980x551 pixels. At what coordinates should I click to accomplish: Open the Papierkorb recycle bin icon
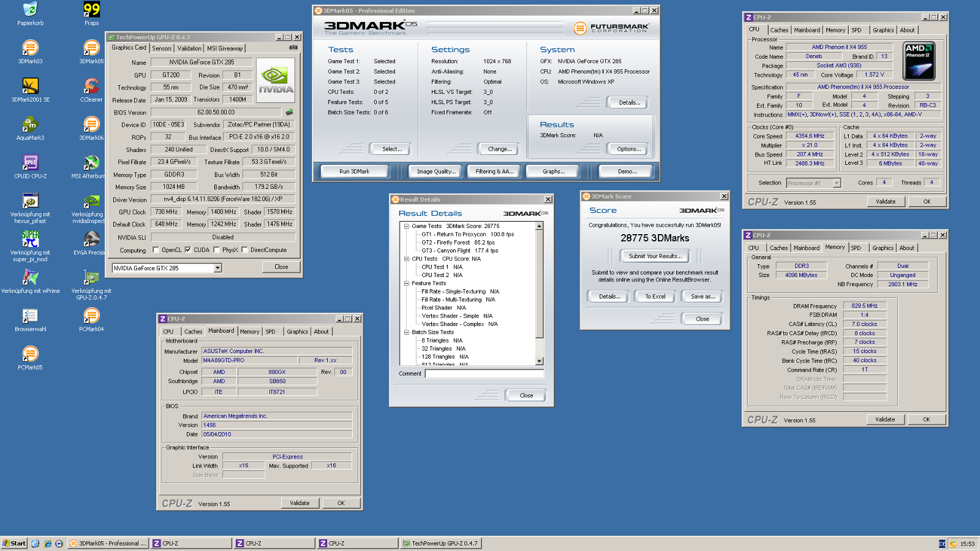tap(30, 10)
